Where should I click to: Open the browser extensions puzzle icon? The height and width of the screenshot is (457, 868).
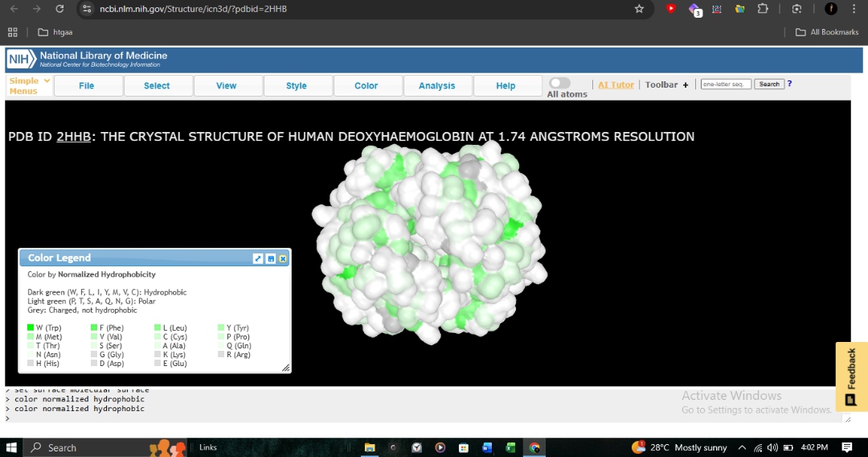click(763, 9)
